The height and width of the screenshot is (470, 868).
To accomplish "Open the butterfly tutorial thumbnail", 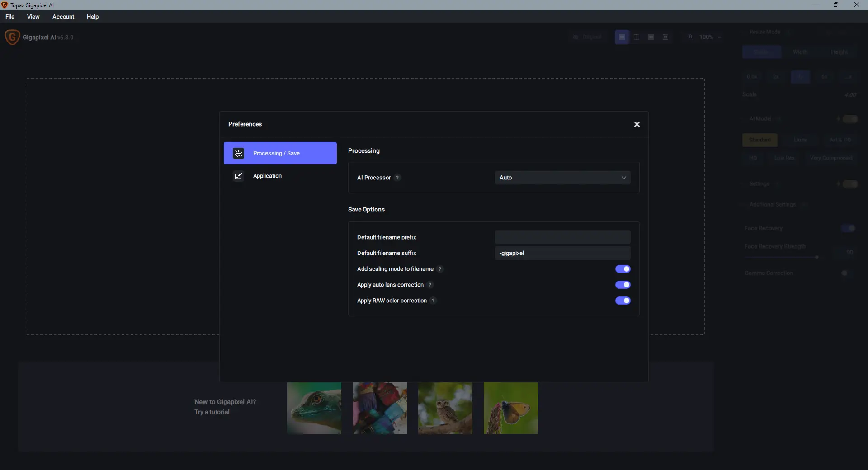I will [511, 408].
